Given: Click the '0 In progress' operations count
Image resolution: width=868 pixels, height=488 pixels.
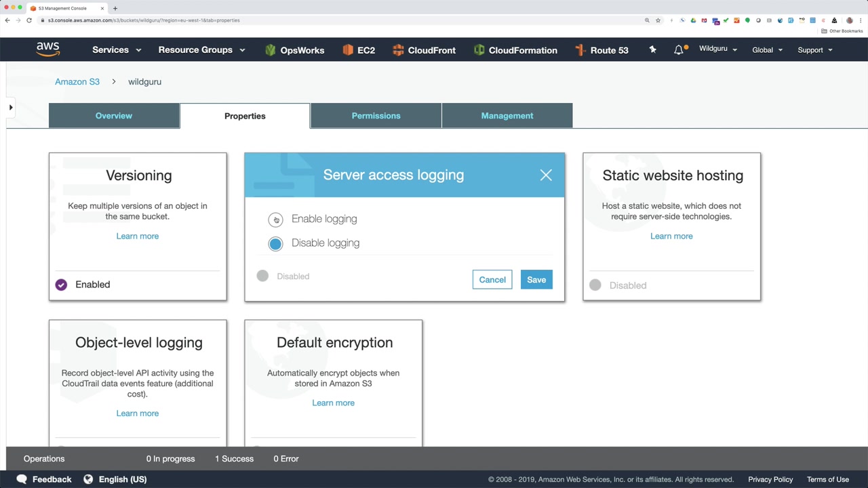Looking at the screenshot, I should (170, 459).
